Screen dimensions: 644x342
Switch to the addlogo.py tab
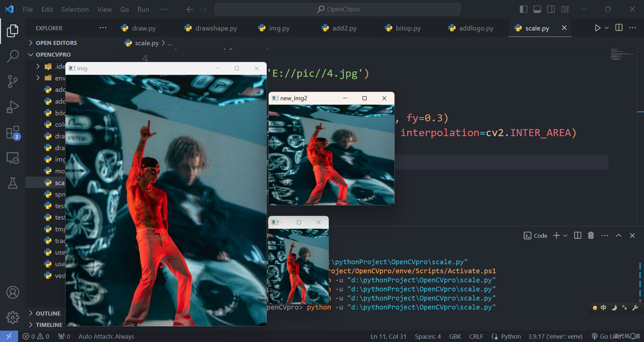tap(476, 28)
